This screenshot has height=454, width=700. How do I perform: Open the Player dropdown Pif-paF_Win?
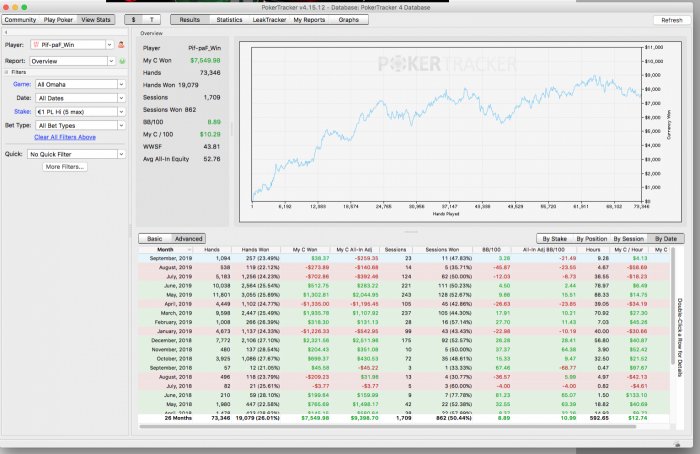72,45
